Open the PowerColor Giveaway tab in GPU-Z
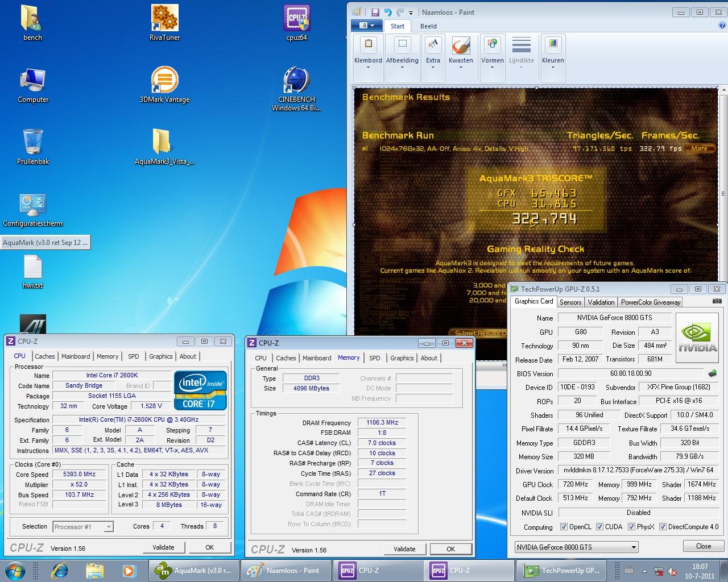Screen dimensions: 728x582 click(651, 302)
